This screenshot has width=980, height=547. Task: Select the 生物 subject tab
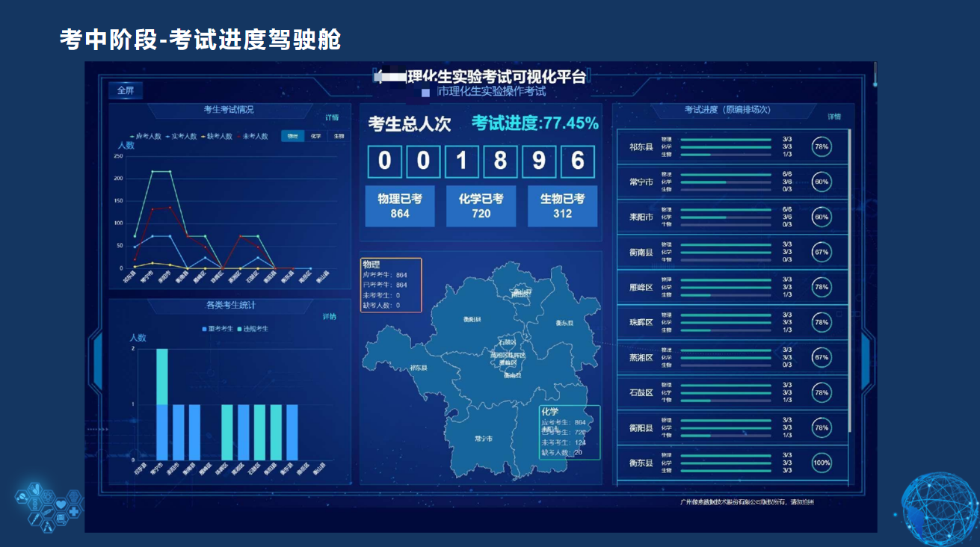339,137
